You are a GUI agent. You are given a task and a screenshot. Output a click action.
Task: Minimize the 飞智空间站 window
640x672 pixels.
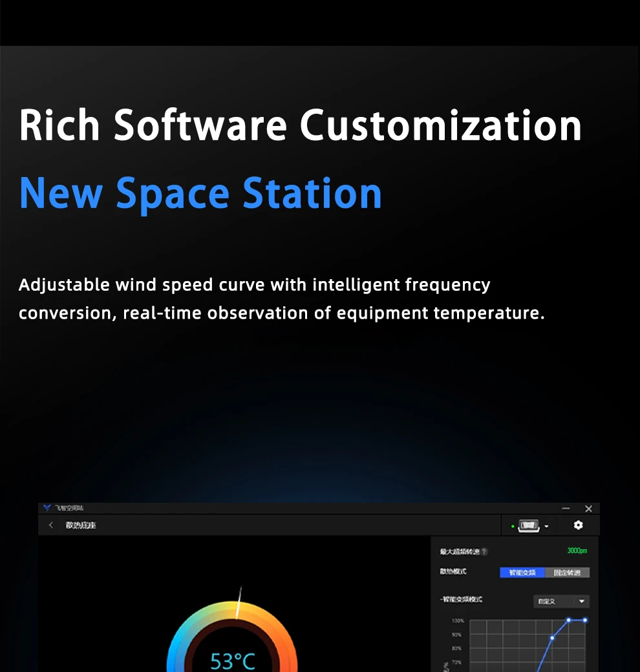[566, 509]
